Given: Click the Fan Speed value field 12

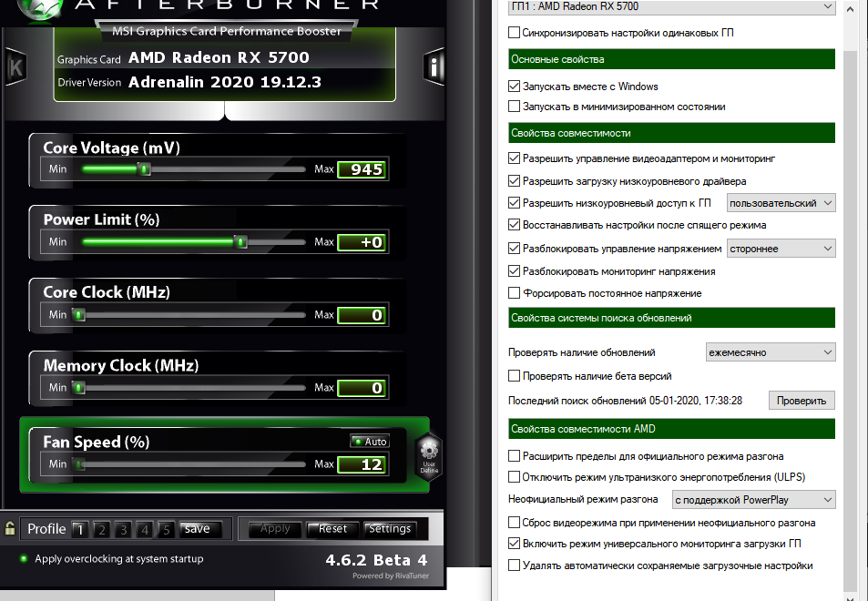Looking at the screenshot, I should coord(362,464).
